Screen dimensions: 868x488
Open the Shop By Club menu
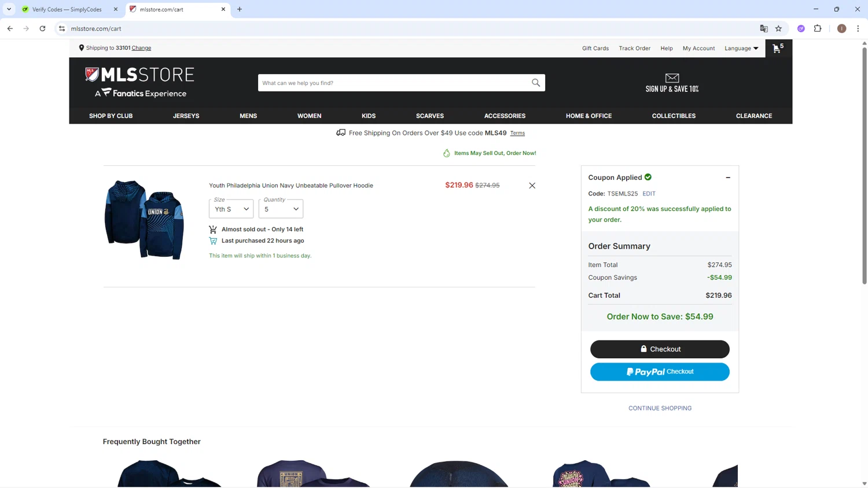(111, 116)
